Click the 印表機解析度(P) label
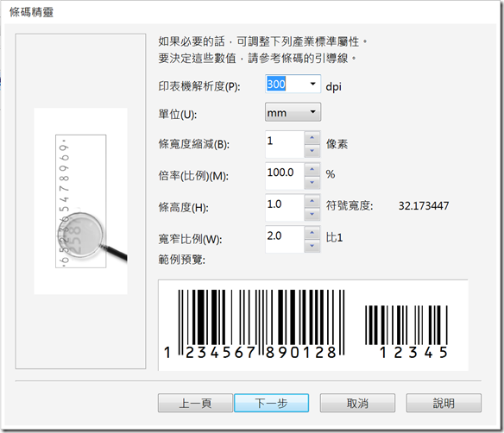 coord(199,86)
